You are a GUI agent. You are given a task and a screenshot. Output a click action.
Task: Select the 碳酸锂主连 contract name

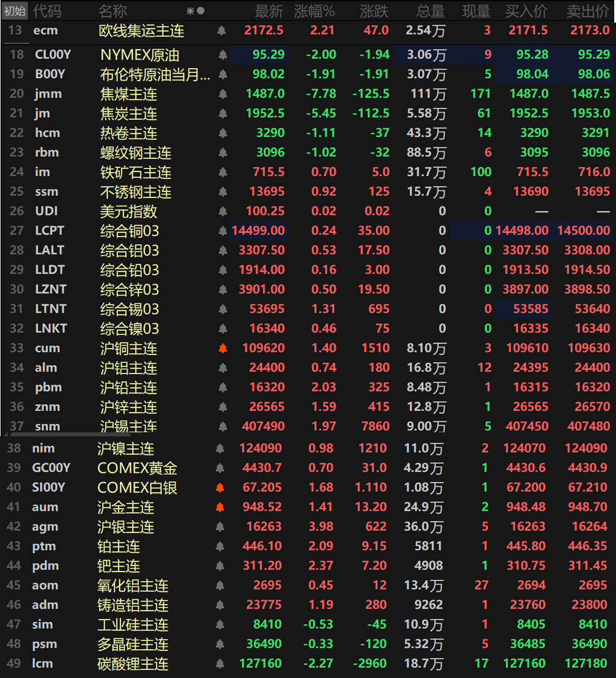pyautogui.click(x=133, y=664)
